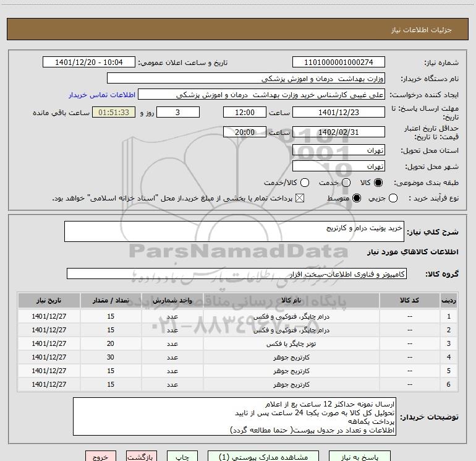Click the buyer organization name field
Image resolution: width=476 pixels, height=461 pixels.
click(x=246, y=79)
